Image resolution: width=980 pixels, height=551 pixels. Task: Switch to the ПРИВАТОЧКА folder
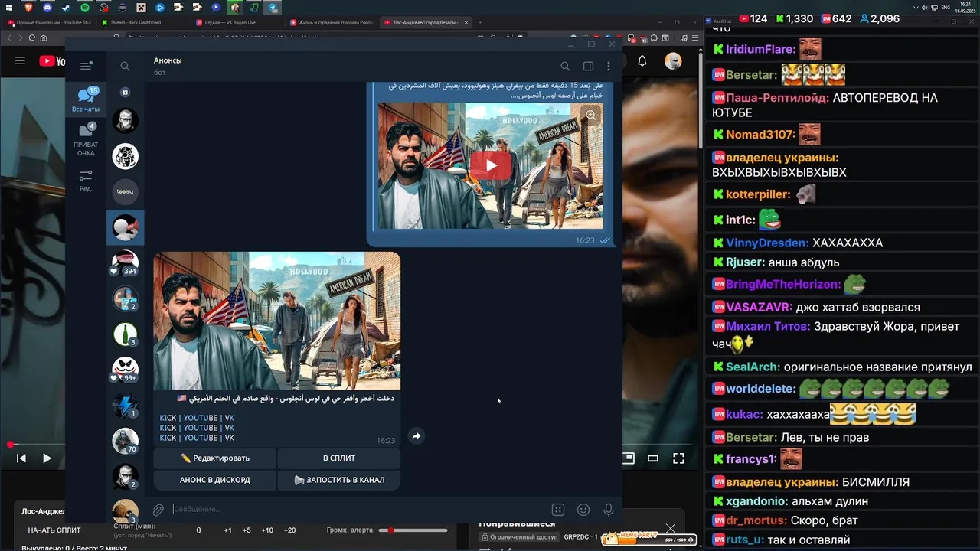pos(86,139)
